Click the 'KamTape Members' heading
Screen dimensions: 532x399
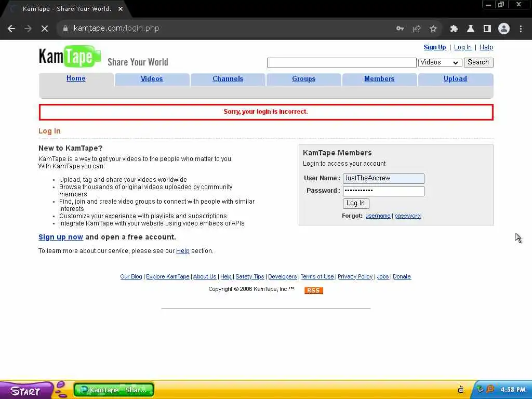337,153
